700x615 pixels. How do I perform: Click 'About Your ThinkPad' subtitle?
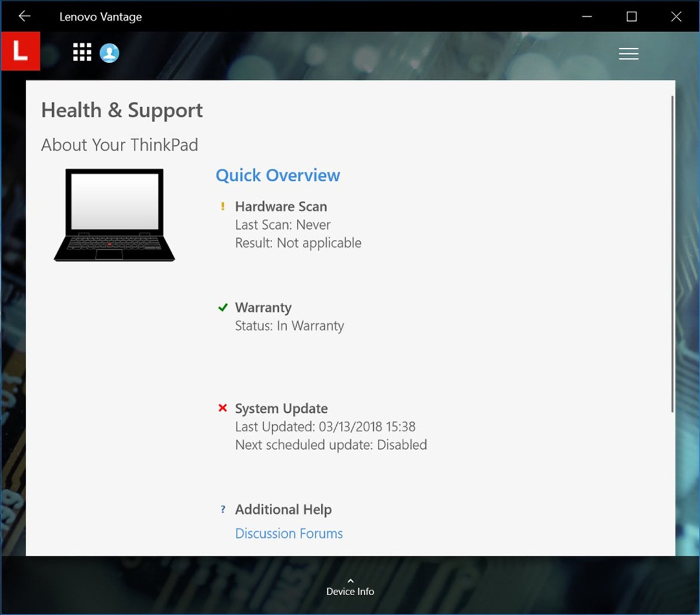[x=120, y=145]
